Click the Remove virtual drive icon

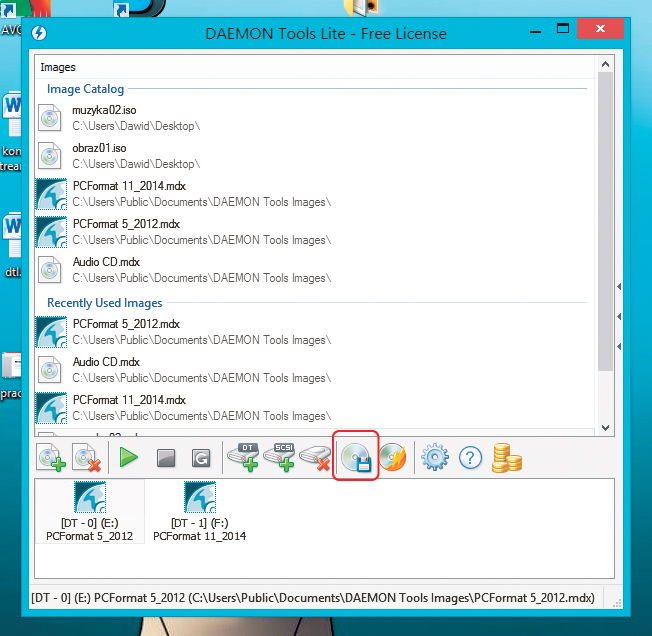pos(316,458)
